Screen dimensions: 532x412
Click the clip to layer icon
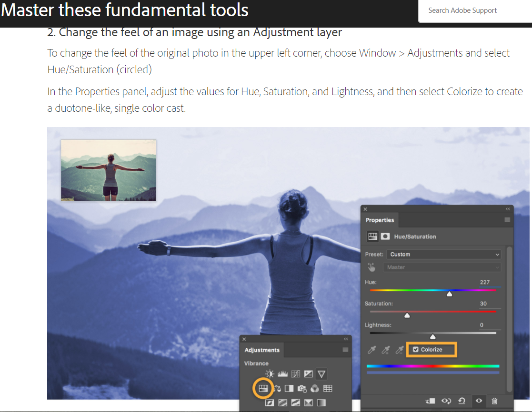431,401
